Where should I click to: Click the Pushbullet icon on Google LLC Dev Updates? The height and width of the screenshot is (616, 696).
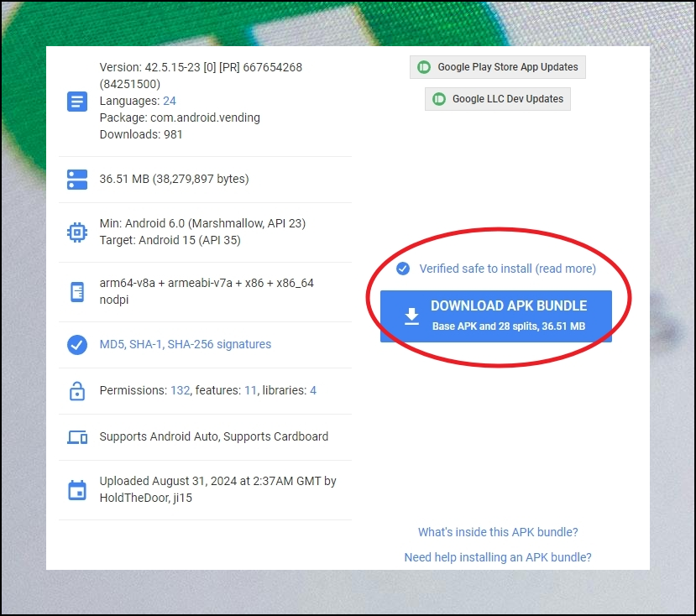click(439, 99)
